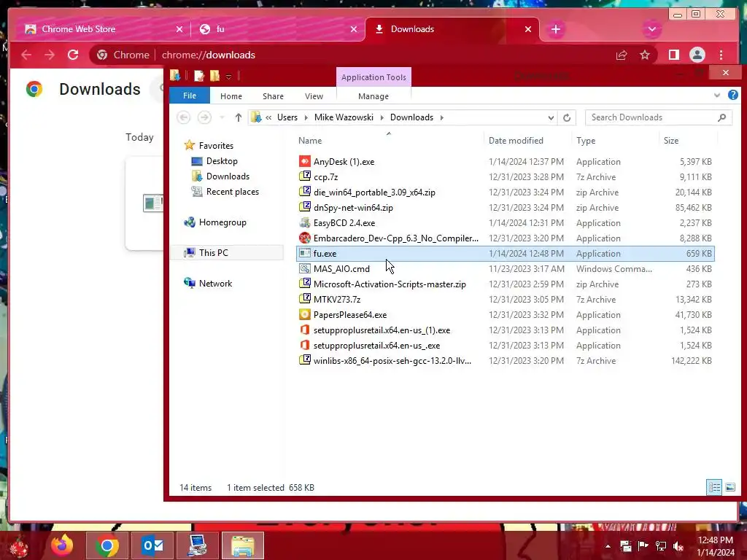Click the File Explorer taskbar icon

pos(243,545)
